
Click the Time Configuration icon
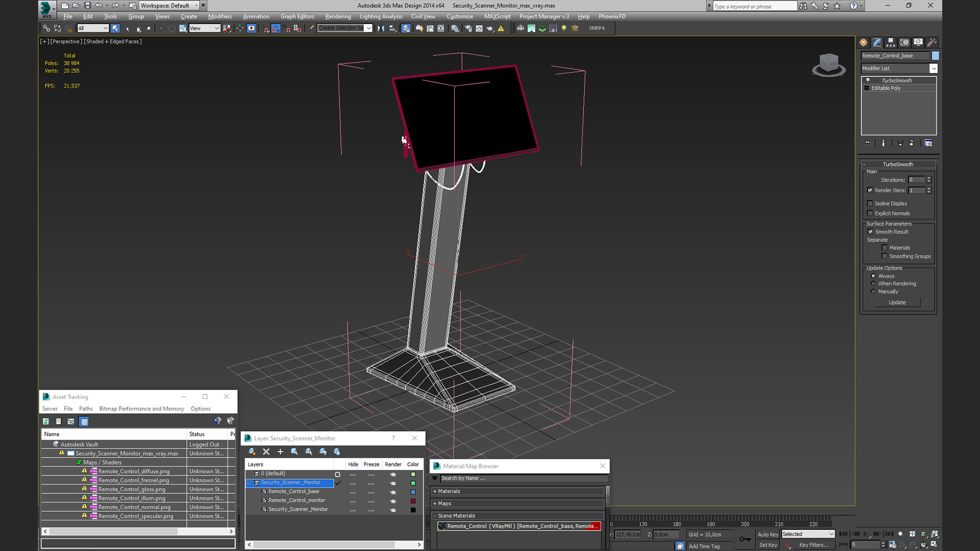coord(893,545)
